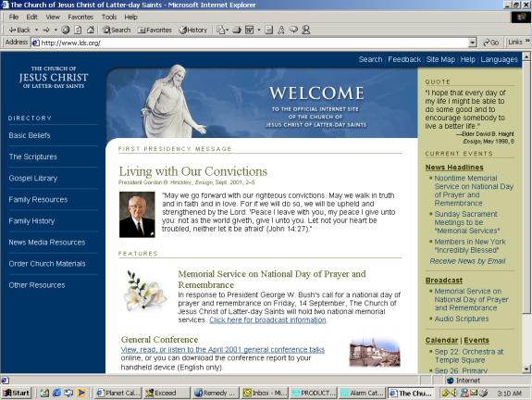Open the Back button history dropdown arrow
The image size is (532, 400).
36,30
